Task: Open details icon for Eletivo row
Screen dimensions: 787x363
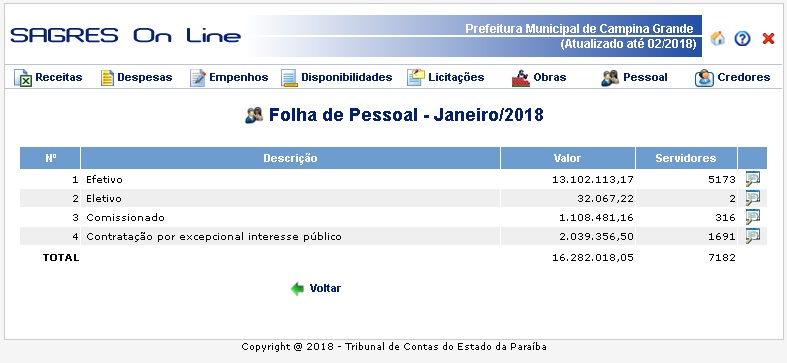Action: pos(752,198)
